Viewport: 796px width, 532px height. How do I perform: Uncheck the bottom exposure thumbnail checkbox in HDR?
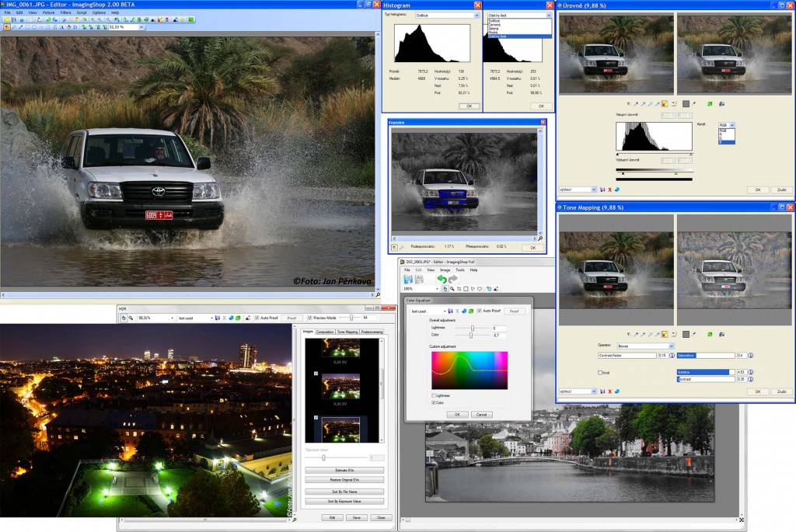click(x=316, y=418)
